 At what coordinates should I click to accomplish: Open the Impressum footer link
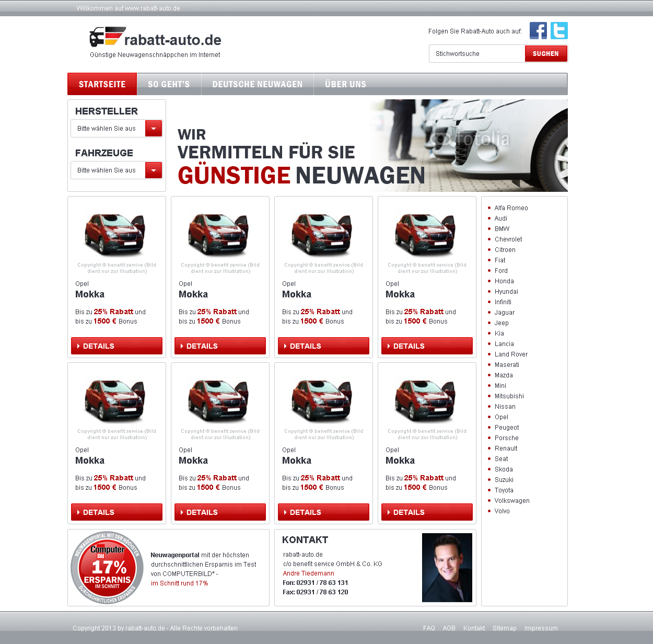click(541, 628)
